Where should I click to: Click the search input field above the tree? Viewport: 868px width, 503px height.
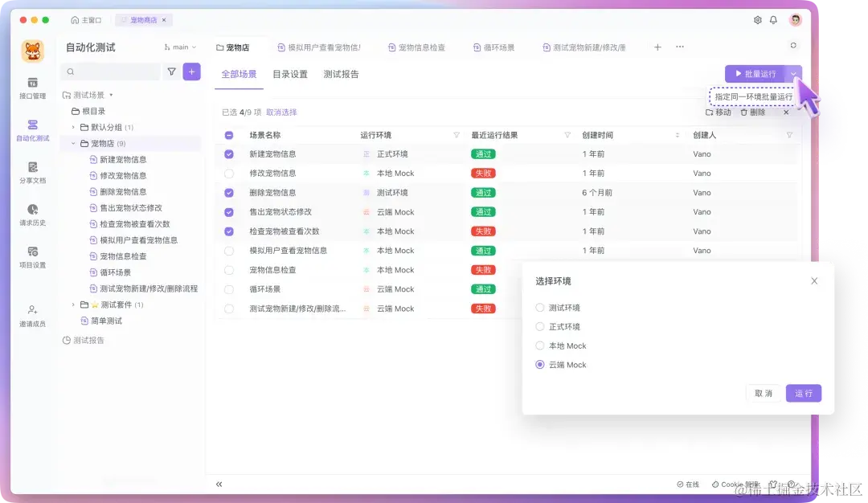coord(113,72)
